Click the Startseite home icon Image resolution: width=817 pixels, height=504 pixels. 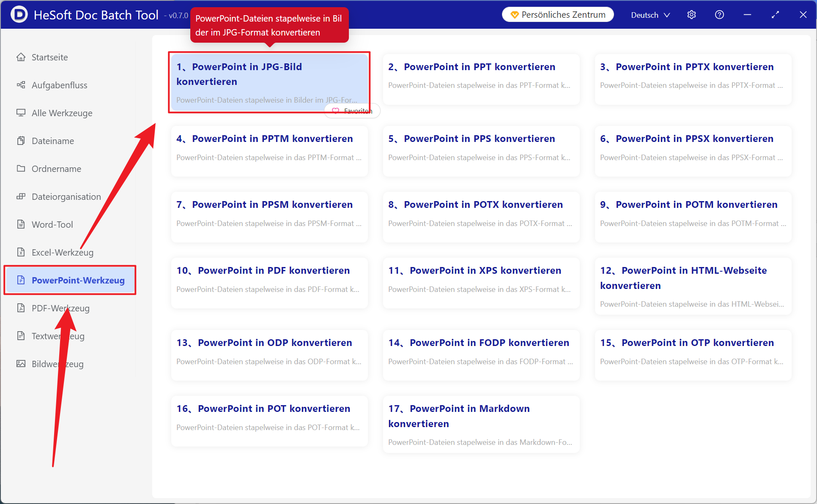[x=21, y=57]
